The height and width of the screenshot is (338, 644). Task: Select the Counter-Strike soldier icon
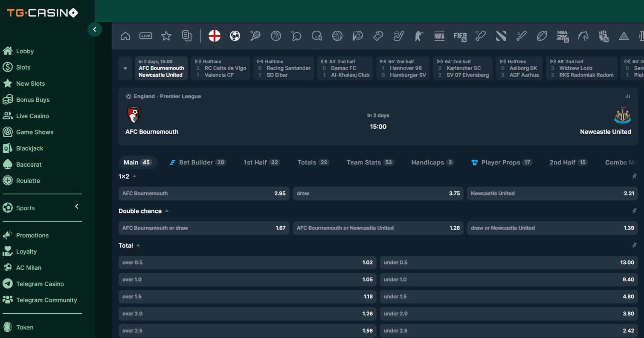tap(419, 36)
